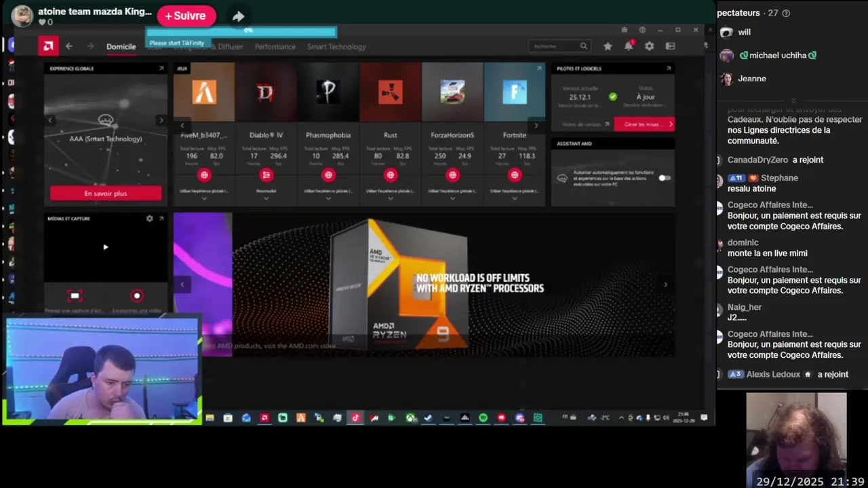
Task: Switch to the Performance tab
Action: [x=275, y=47]
